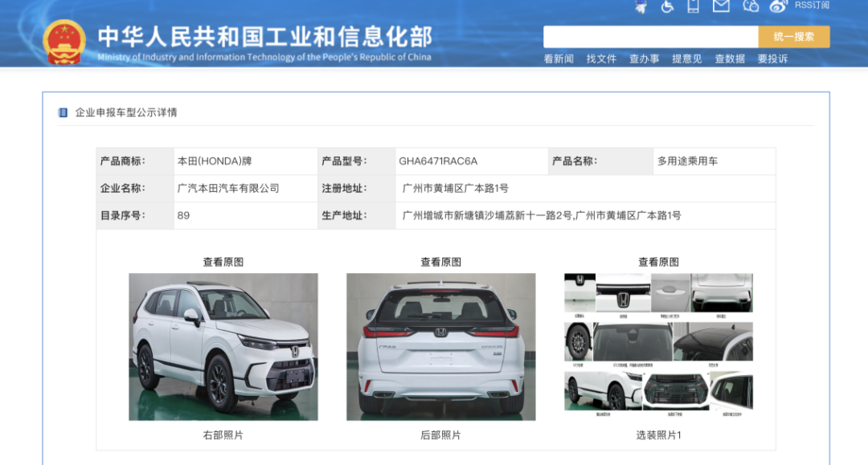This screenshot has width=868, height=465.
Task: Open the 提意见 menu item
Action: click(x=686, y=59)
